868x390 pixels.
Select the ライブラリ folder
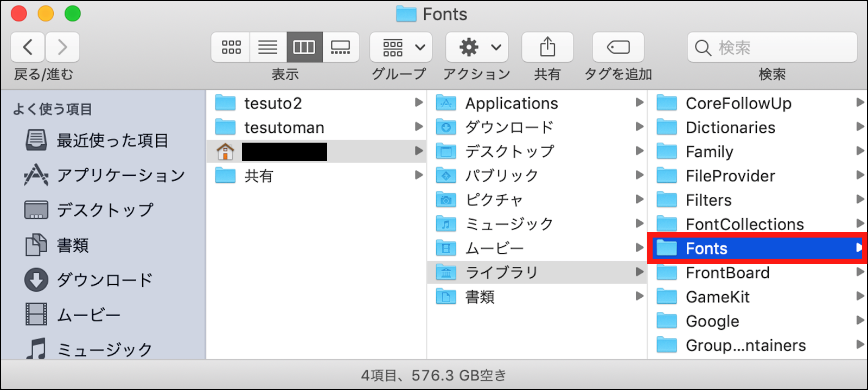coord(502,272)
